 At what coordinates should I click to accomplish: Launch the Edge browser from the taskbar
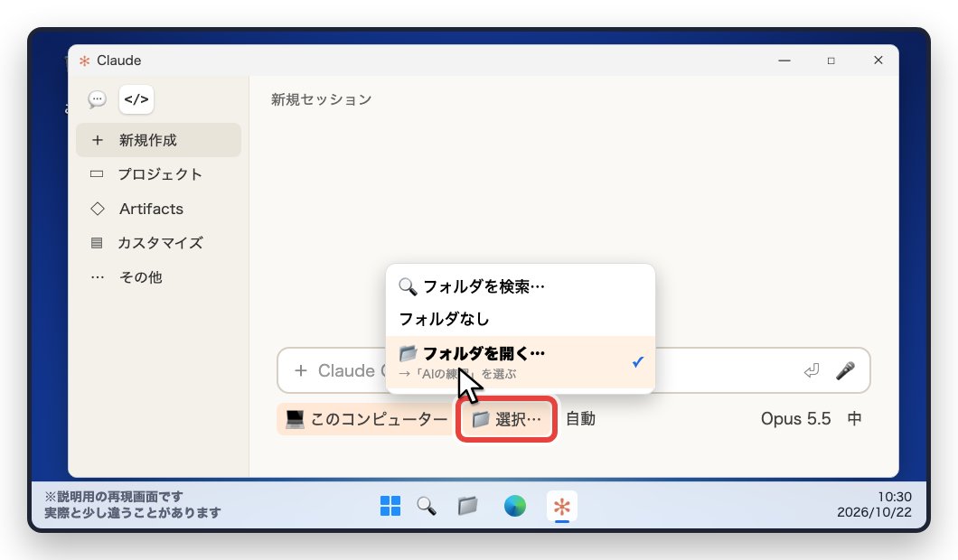pos(515,506)
